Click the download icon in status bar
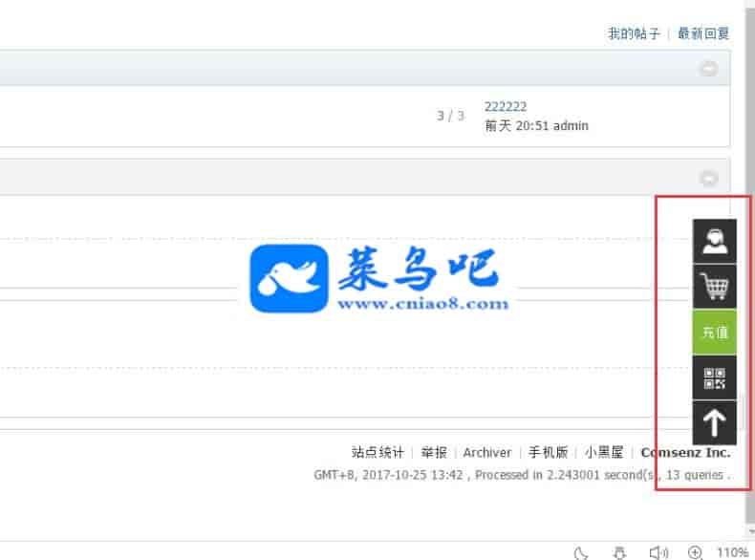The image size is (755, 560). point(619,552)
